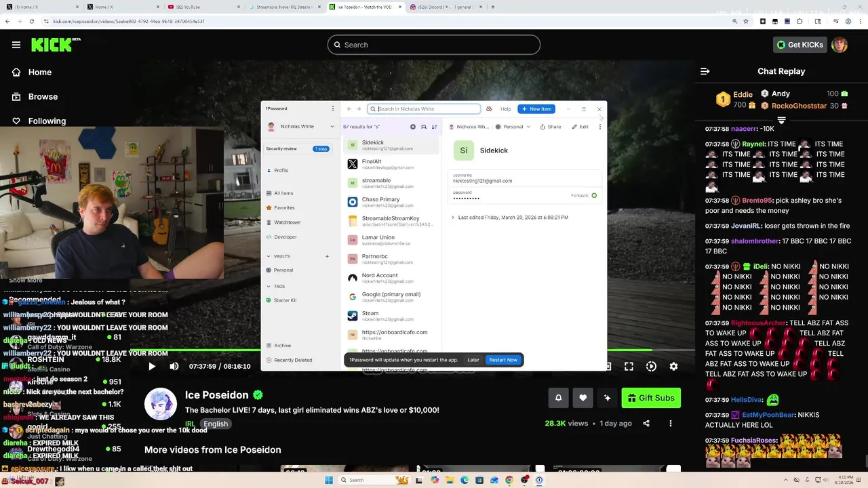Click the 1Password icon beside Help
This screenshot has width=868, height=488.
[488, 108]
